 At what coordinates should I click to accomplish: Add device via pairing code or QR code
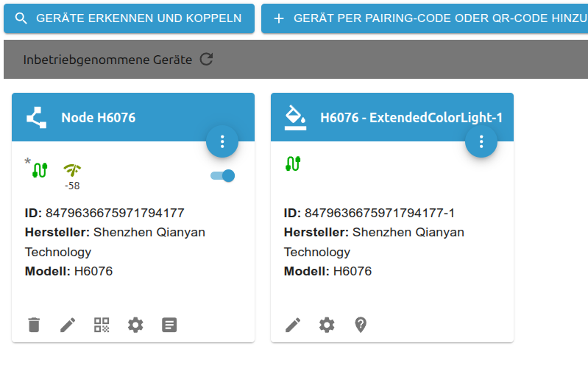424,18
